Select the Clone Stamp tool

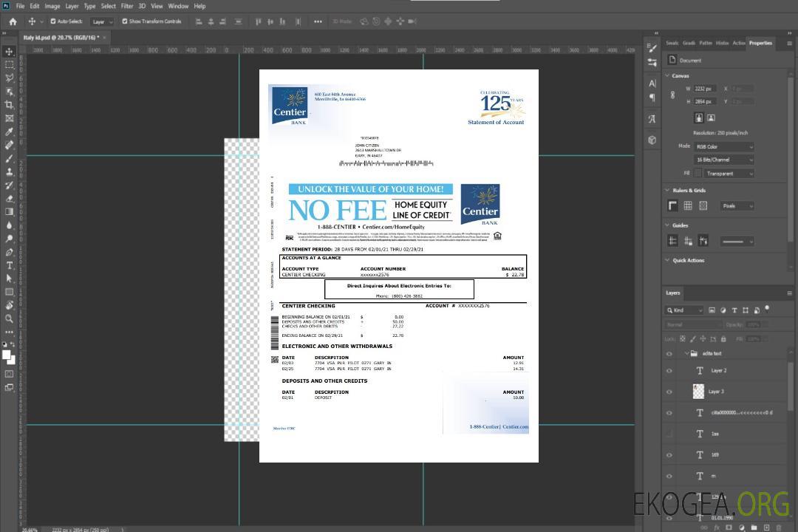click(x=9, y=171)
